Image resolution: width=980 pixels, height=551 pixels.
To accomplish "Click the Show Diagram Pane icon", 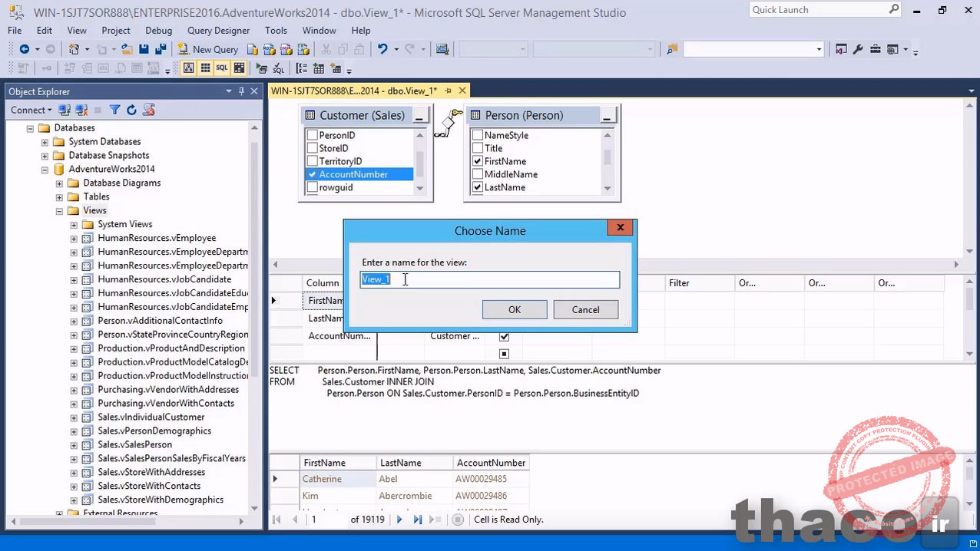I will pos(188,68).
